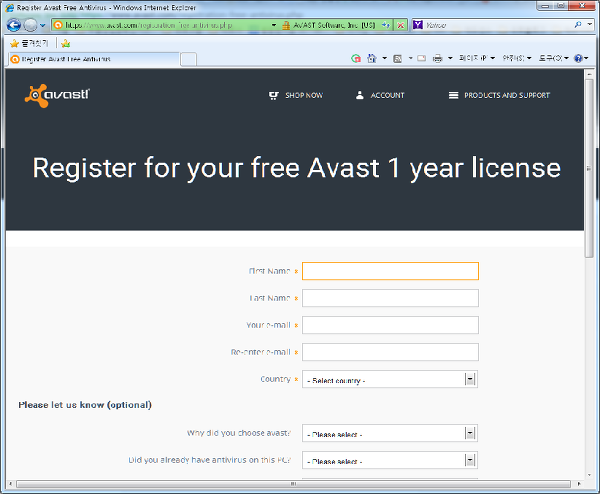The height and width of the screenshot is (494, 600).
Task: Click the Home icon in command bar
Action: click(372, 58)
